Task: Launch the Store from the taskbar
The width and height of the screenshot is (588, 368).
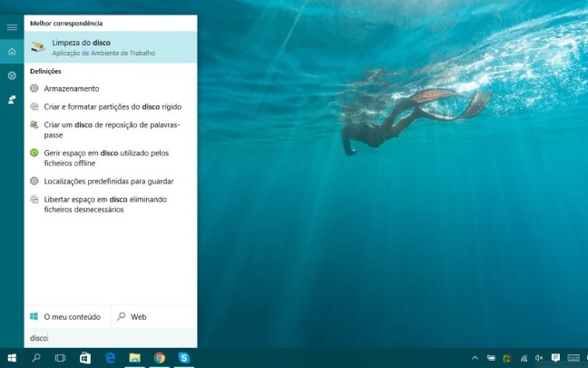Action: 85,358
